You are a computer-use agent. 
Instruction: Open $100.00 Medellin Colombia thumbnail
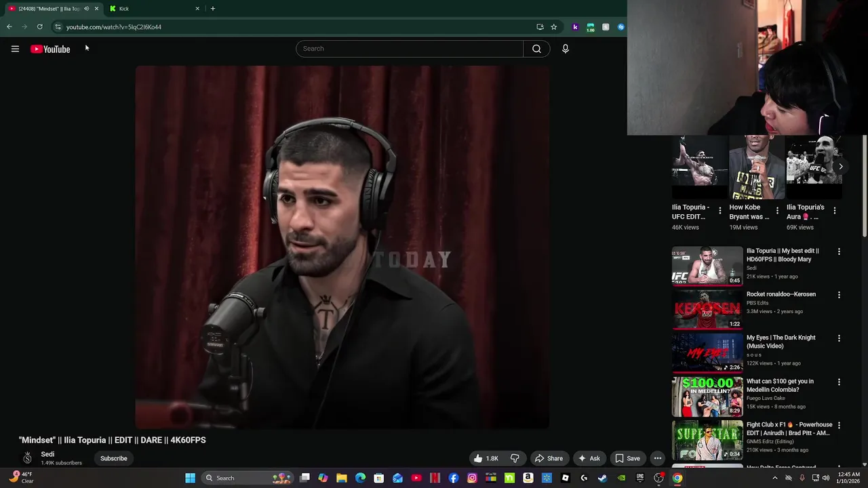[707, 396]
